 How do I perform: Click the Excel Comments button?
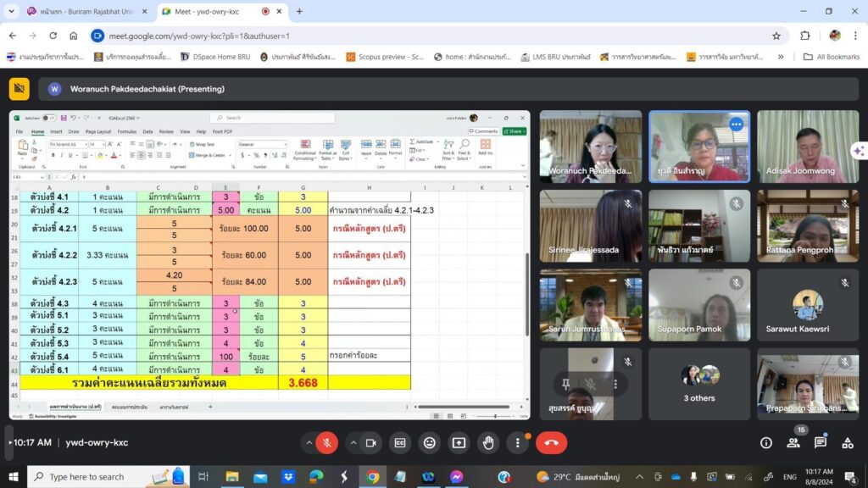[483, 131]
